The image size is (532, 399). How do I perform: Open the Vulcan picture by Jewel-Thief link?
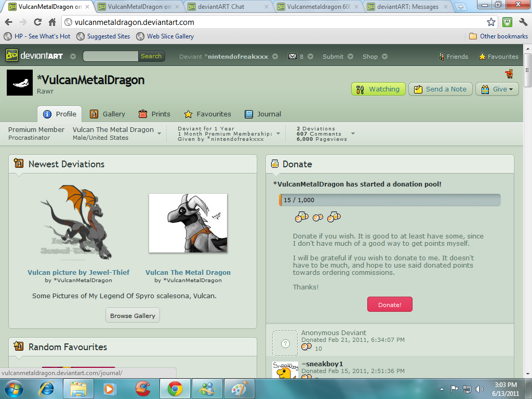78,272
